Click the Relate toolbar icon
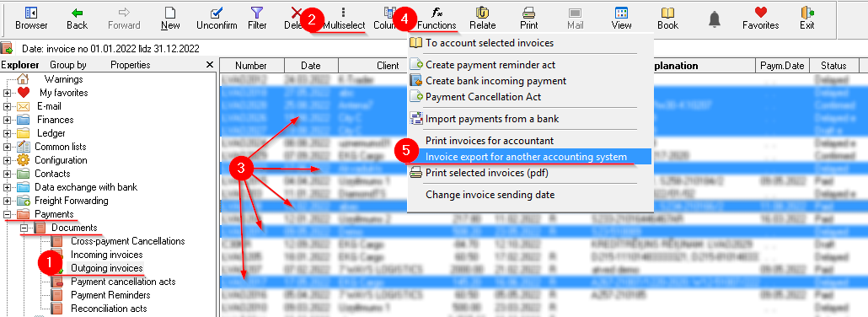868x317 pixels. pyautogui.click(x=482, y=19)
